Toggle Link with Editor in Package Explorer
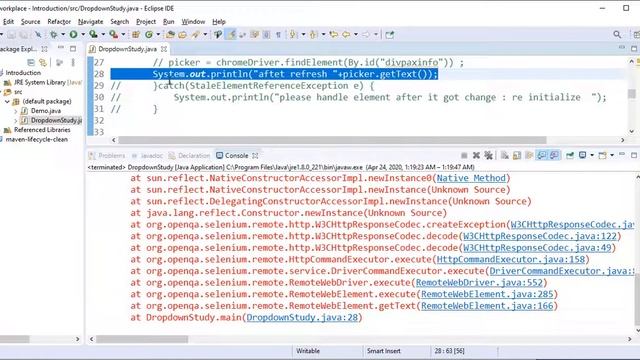This screenshot has width=640, height=360. click(x=43, y=62)
